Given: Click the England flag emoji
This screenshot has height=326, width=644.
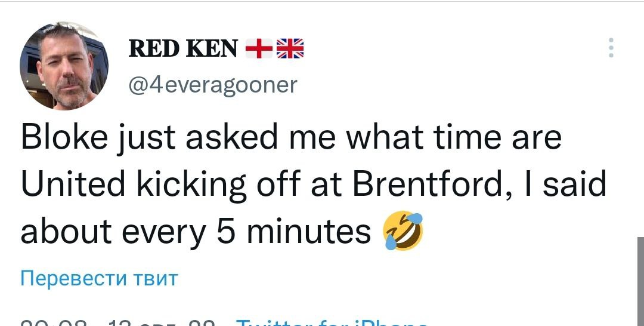Looking at the screenshot, I should tap(259, 48).
